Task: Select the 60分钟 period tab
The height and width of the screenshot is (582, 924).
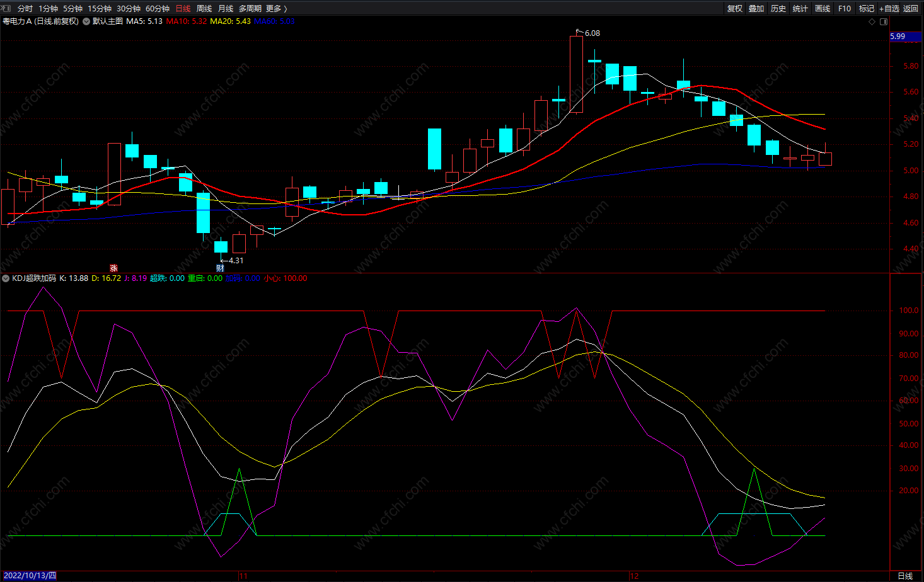Action: click(158, 8)
